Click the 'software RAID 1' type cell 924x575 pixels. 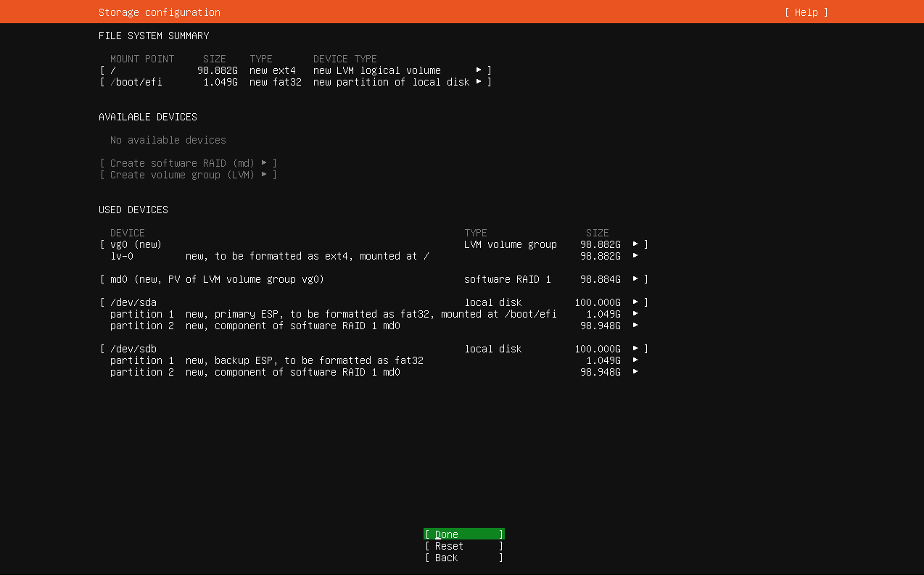(x=508, y=279)
